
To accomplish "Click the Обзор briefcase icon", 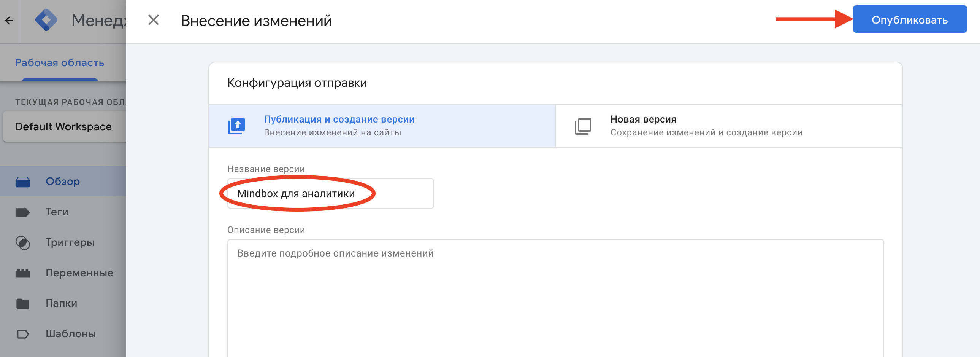I will pos(23,182).
